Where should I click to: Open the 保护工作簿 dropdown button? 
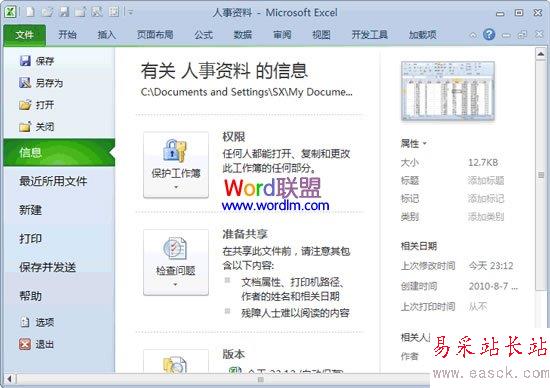(x=176, y=165)
